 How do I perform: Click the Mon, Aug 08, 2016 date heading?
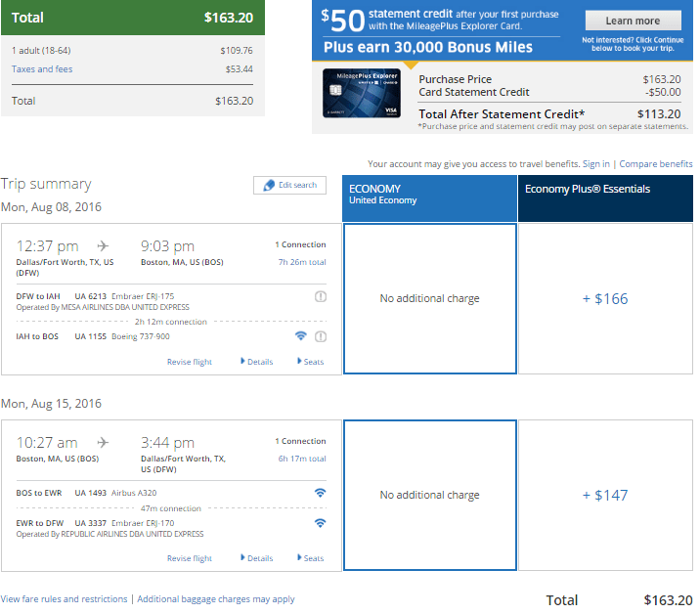pos(52,207)
